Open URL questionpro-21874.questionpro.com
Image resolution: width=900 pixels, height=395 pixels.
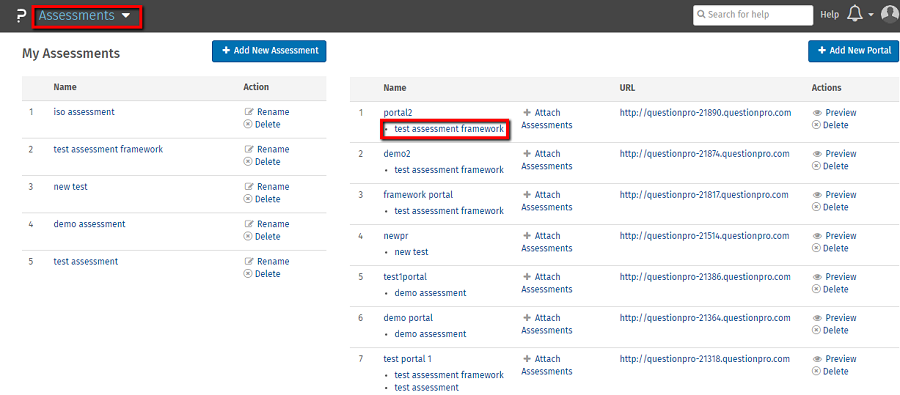pyautogui.click(x=705, y=154)
